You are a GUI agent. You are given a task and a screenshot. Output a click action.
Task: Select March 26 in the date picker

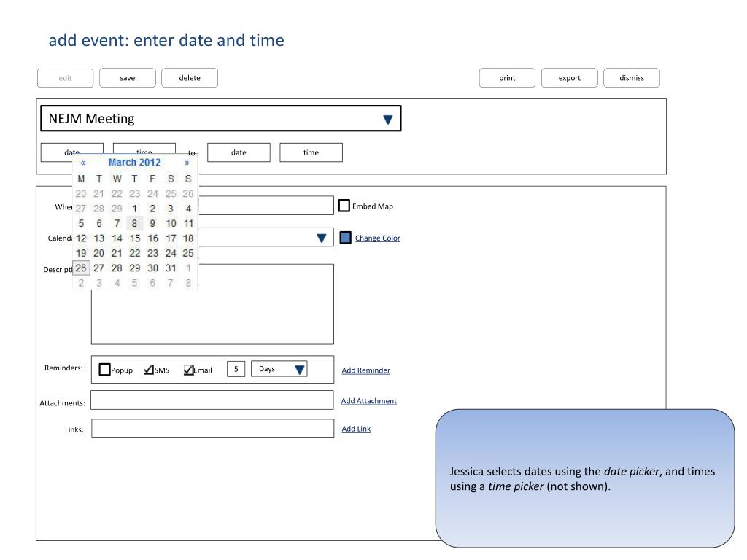point(81,268)
